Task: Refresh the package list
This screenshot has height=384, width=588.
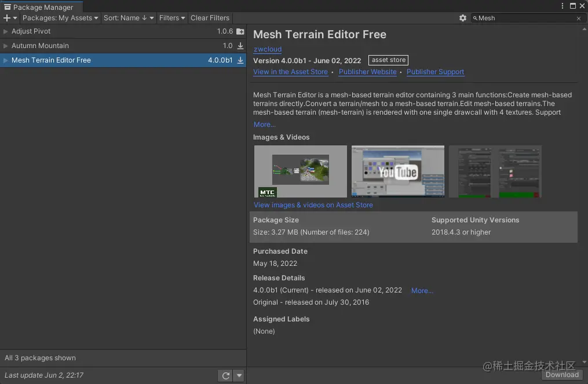Action: point(225,375)
